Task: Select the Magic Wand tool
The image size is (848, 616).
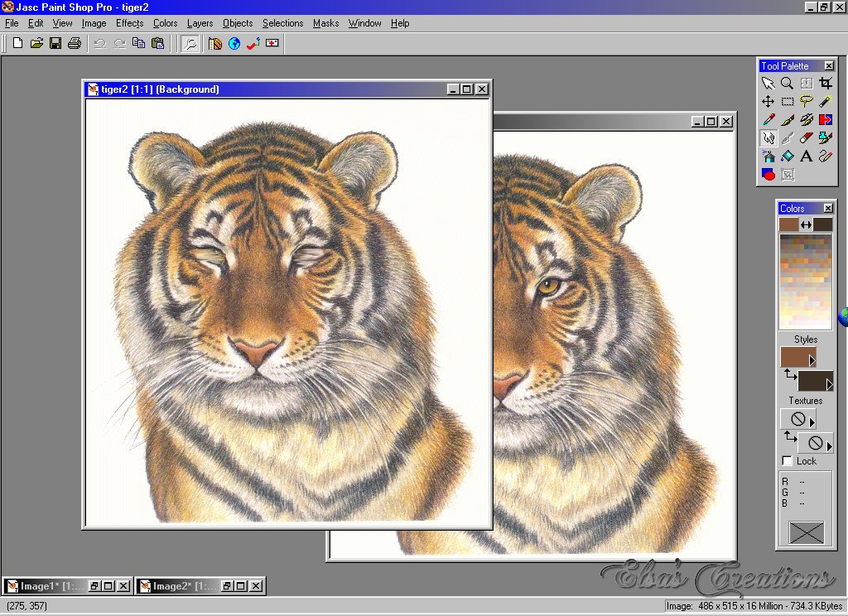Action: pyautogui.click(x=825, y=101)
